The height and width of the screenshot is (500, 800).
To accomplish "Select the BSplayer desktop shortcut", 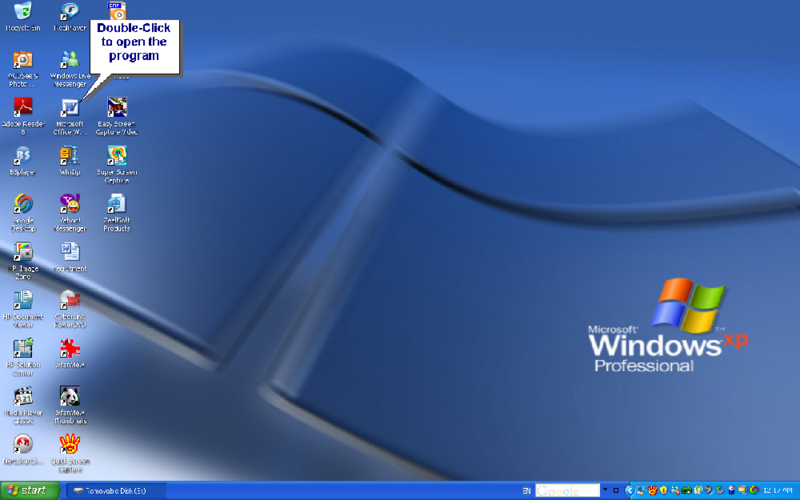I will point(23,161).
